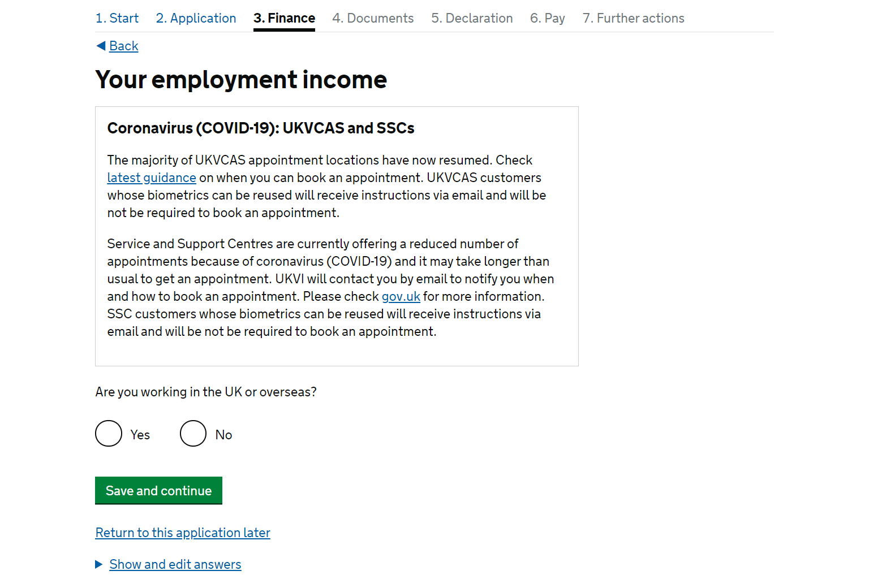Go to step 1. Start
Screen dimensions: 869x588
click(x=117, y=18)
